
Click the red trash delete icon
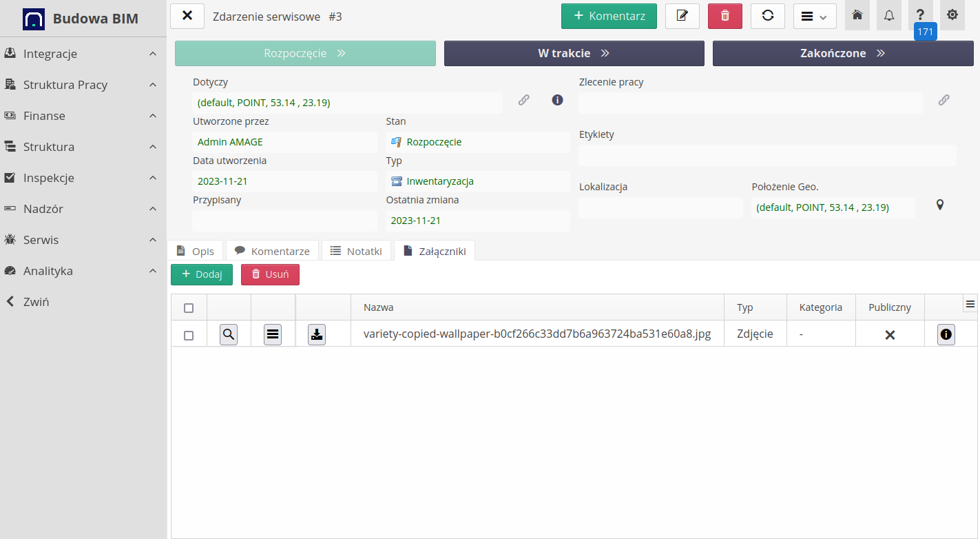click(x=725, y=16)
